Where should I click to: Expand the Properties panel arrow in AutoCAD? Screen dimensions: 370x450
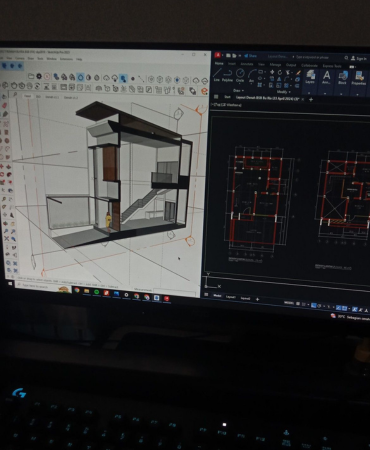(x=358, y=95)
